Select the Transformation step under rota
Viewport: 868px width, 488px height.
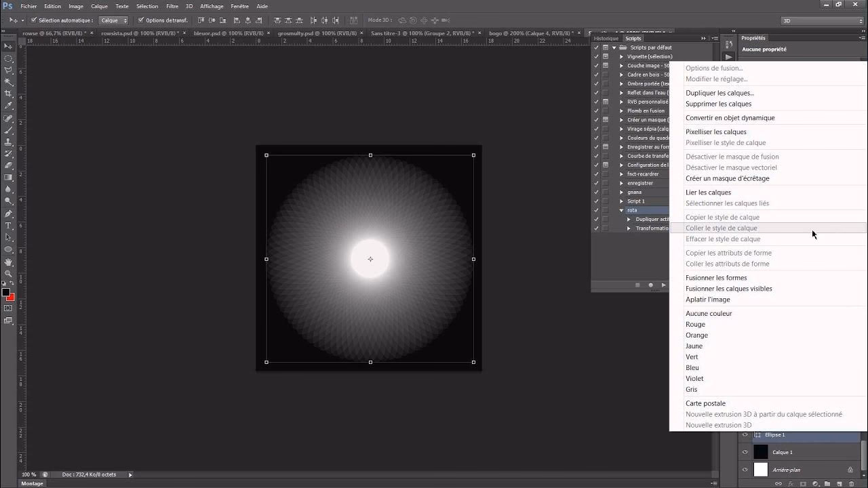(x=652, y=228)
